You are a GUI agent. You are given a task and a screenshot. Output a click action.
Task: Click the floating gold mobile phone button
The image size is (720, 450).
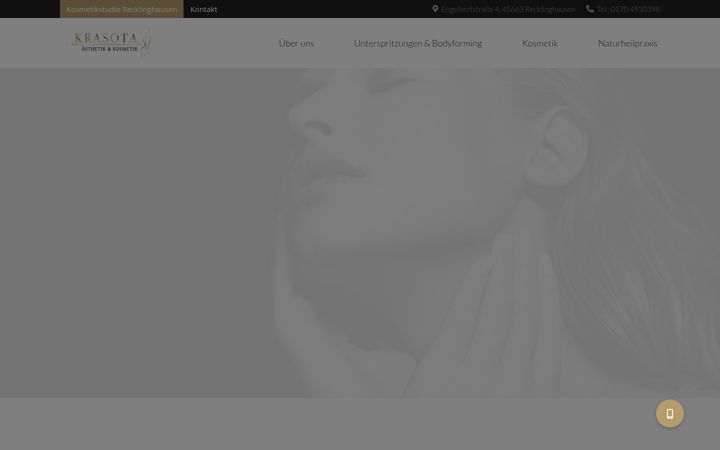[x=670, y=414]
